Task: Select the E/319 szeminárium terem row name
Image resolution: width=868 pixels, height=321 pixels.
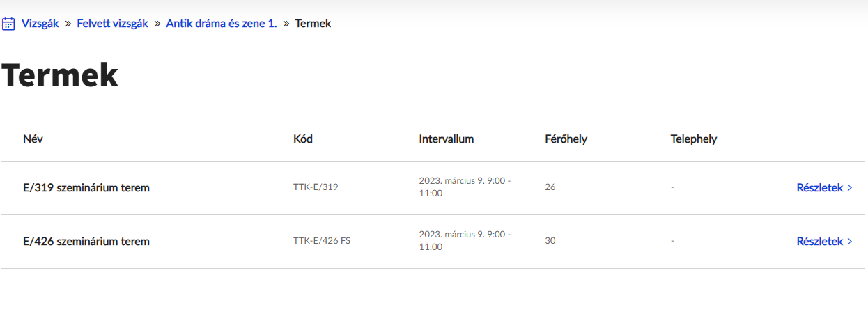Action: (86, 188)
